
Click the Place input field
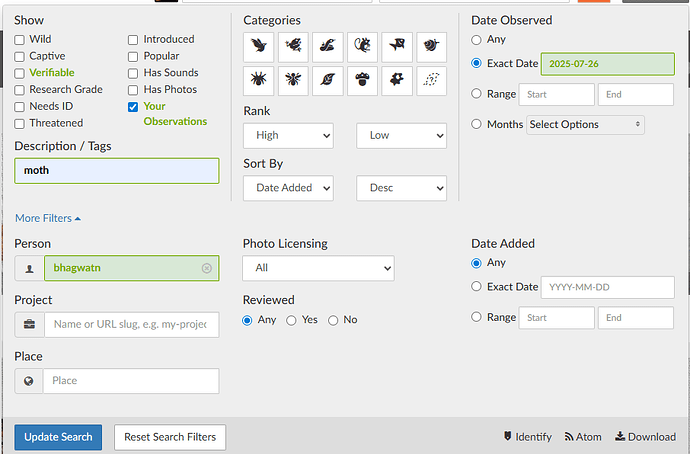point(130,381)
